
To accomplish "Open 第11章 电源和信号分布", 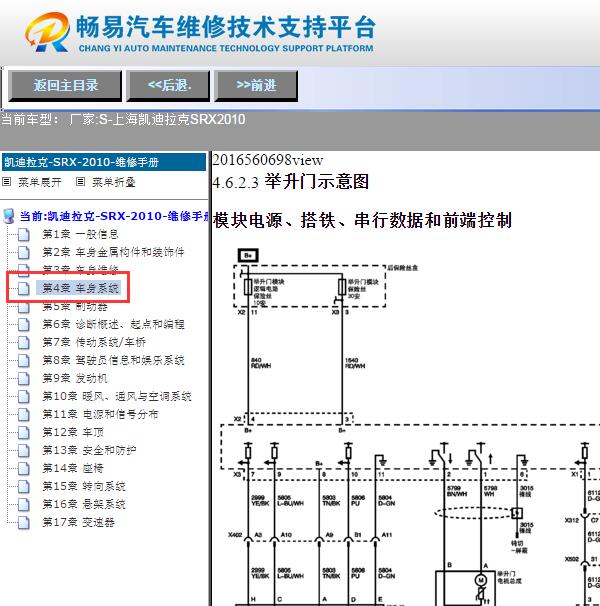I will tap(100, 414).
